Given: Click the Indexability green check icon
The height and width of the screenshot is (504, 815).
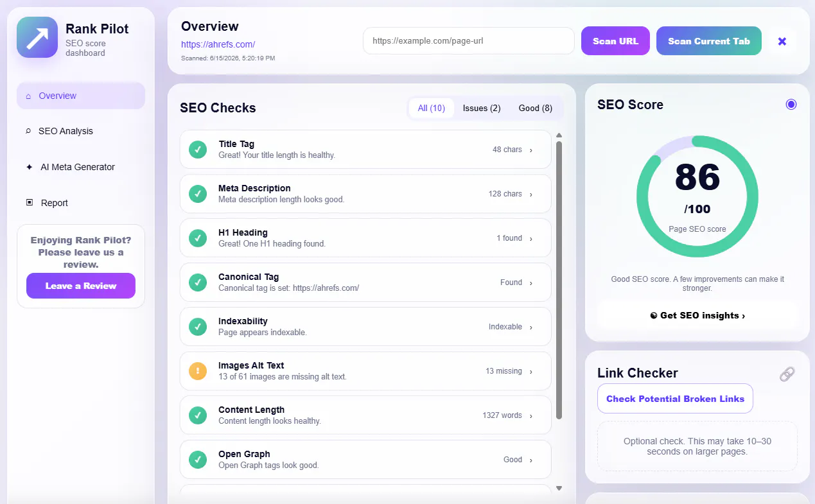Looking at the screenshot, I should click(x=198, y=327).
